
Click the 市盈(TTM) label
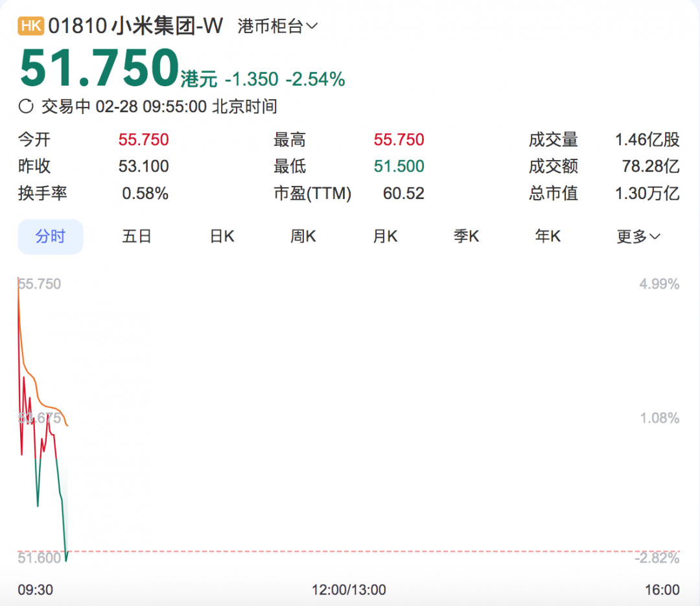312,193
